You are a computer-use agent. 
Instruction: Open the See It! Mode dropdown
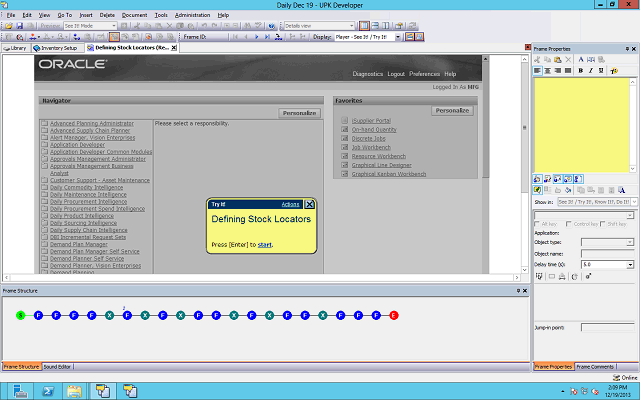coord(114,26)
